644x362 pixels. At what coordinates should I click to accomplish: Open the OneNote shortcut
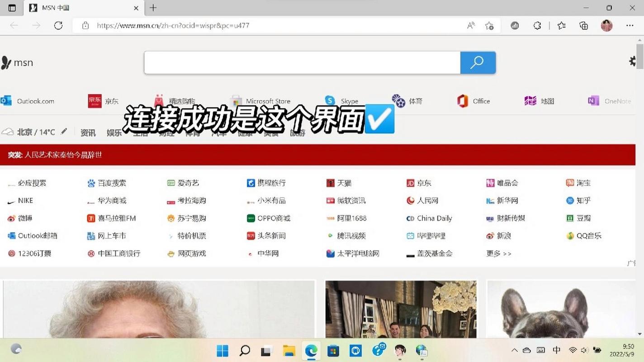[610, 101]
